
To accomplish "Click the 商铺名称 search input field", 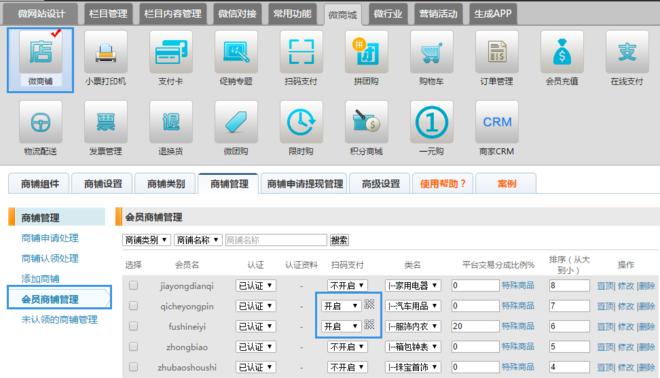I will click(x=276, y=240).
